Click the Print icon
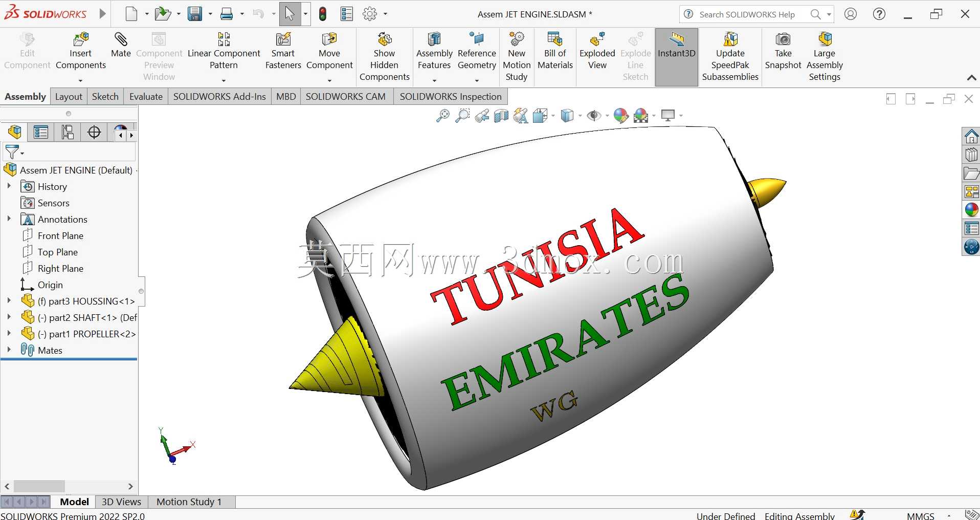Screen dimensions: 980x520 tap(227, 14)
